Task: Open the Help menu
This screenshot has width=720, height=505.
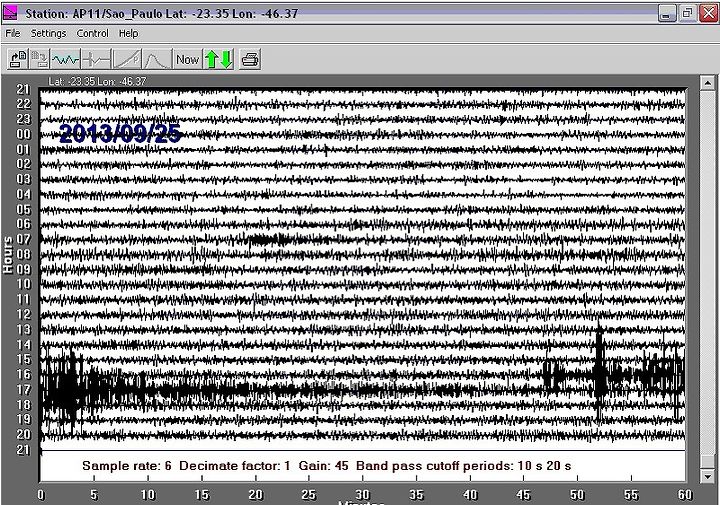Action: (128, 34)
